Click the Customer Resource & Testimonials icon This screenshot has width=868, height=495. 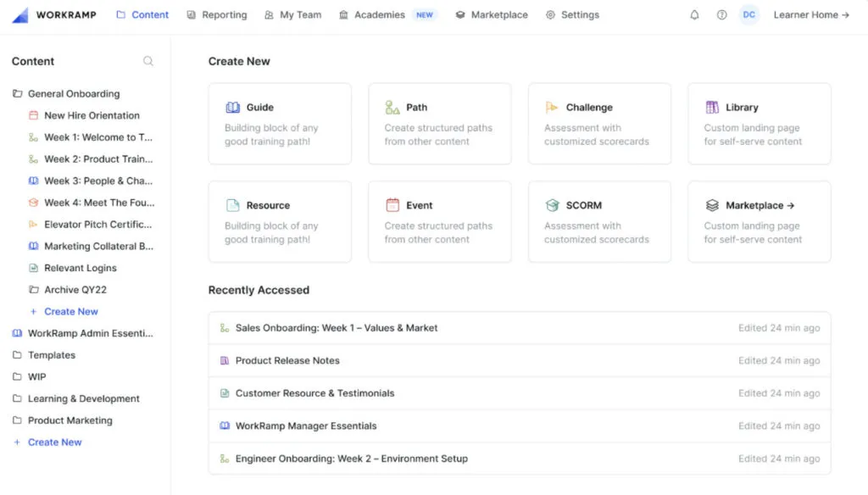click(224, 393)
